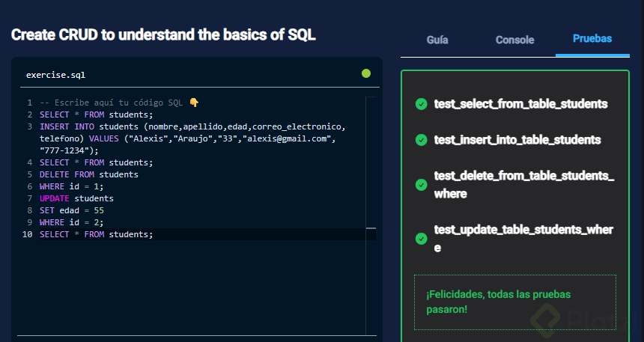Click the test_delete_from_table_students_where test label
Viewport: 644px width, 342px height.
[x=523, y=185]
